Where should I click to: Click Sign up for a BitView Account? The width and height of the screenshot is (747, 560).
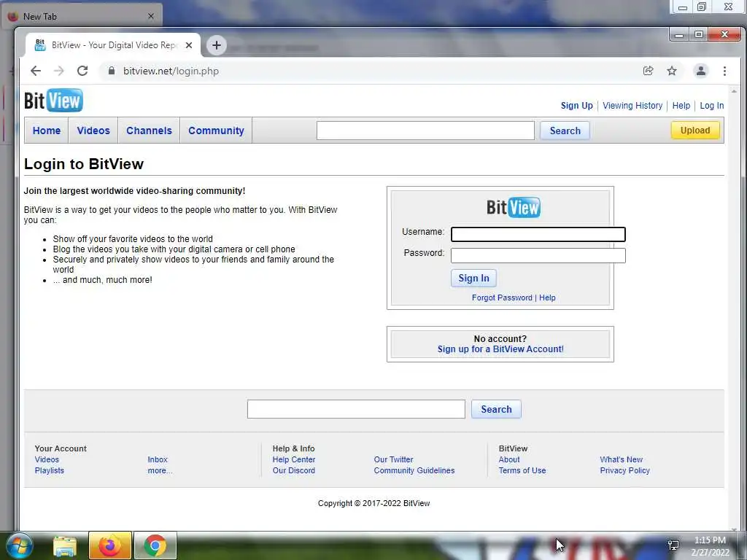pos(500,349)
